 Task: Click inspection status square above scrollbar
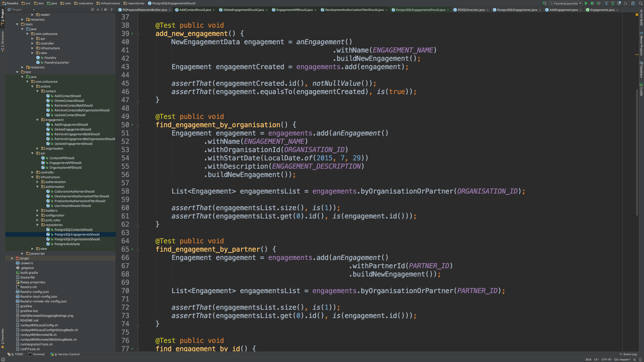pos(637,15)
